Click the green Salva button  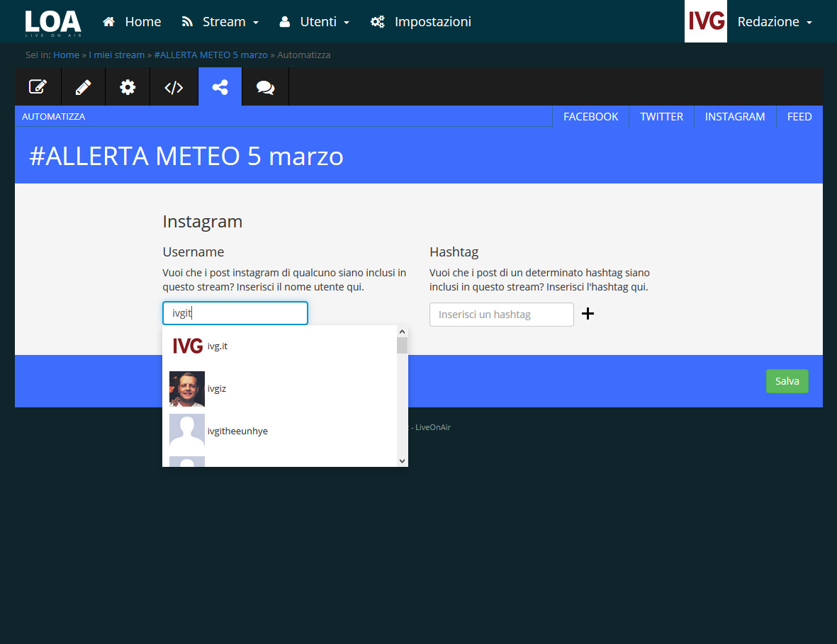pyautogui.click(x=787, y=381)
